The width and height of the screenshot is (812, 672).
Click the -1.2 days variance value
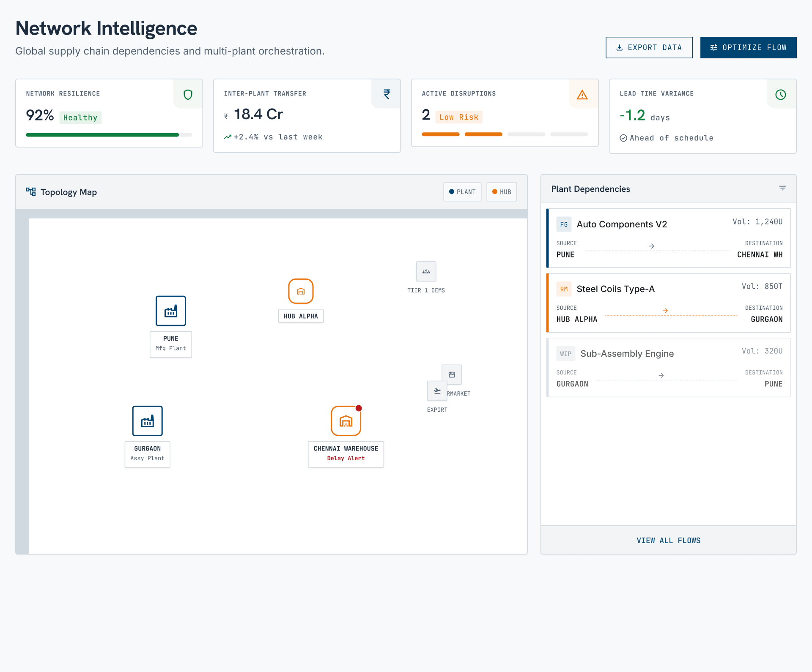(645, 115)
